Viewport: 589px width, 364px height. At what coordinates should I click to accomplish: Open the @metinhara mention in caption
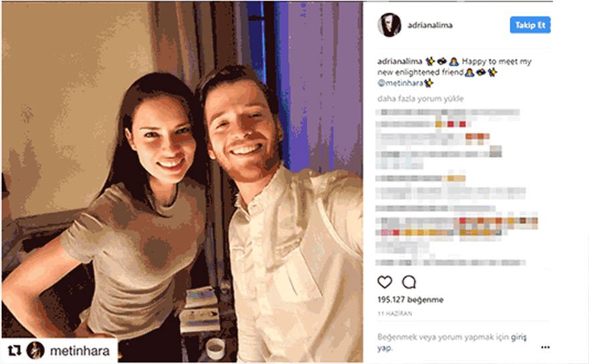coord(400,83)
